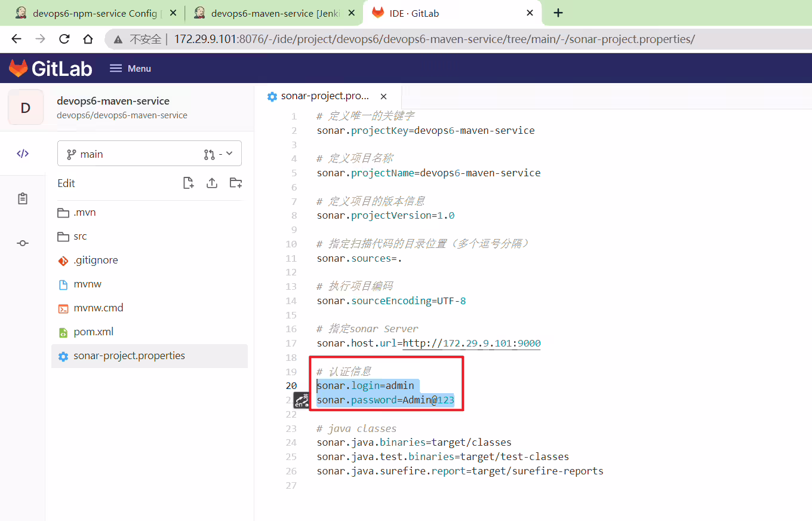Switch to the devops6-npm-service Config browser tab

(x=95, y=13)
